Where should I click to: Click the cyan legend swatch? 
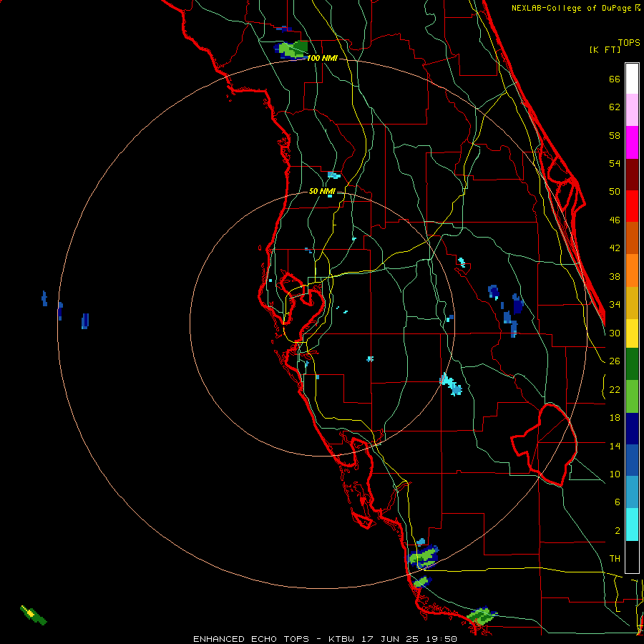point(632,525)
